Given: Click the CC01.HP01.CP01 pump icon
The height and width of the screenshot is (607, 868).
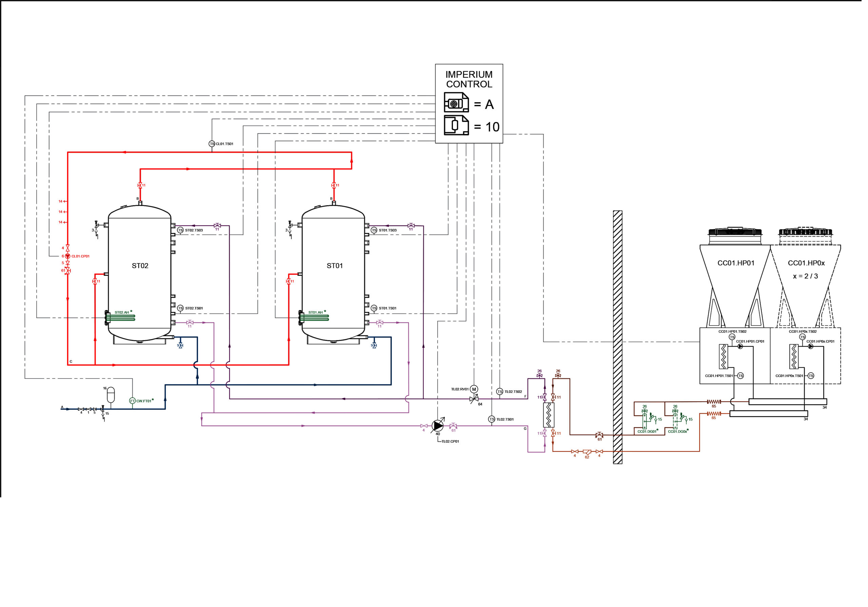Looking at the screenshot, I should point(740,347).
